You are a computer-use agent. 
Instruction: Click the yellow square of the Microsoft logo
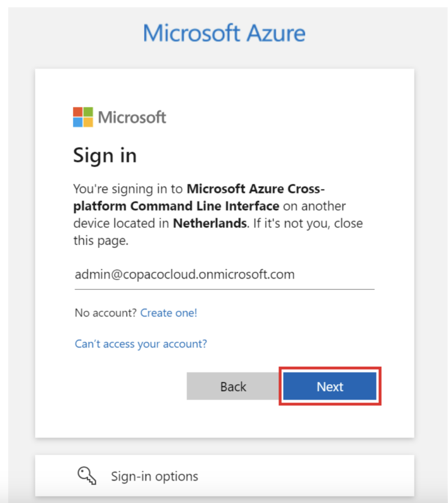tap(88, 122)
